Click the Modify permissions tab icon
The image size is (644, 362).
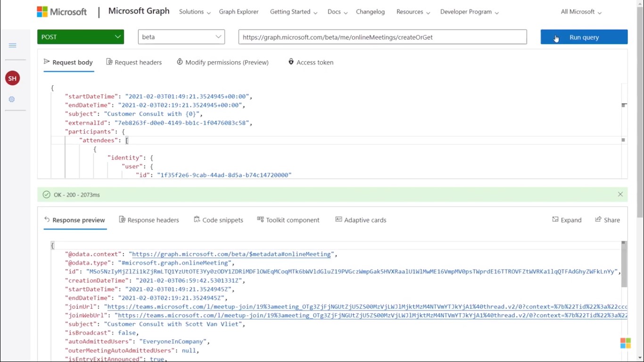(180, 62)
